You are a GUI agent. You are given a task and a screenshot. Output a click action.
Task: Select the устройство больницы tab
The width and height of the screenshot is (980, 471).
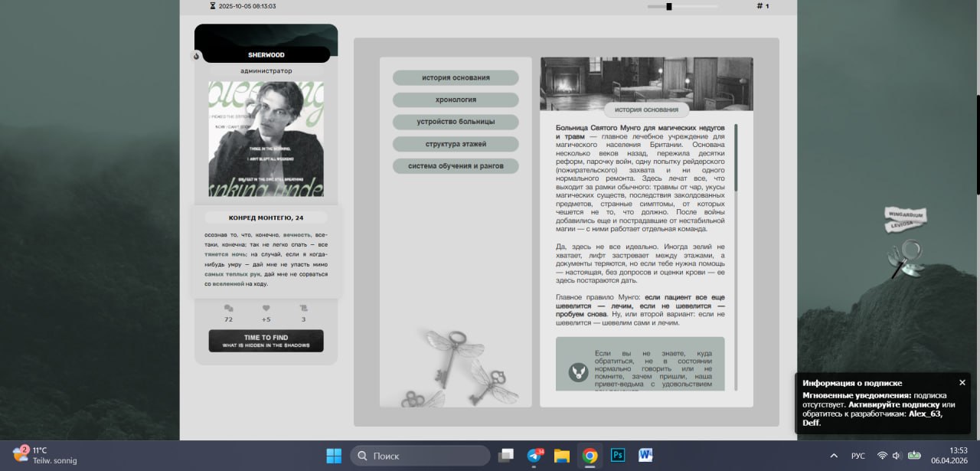(456, 122)
